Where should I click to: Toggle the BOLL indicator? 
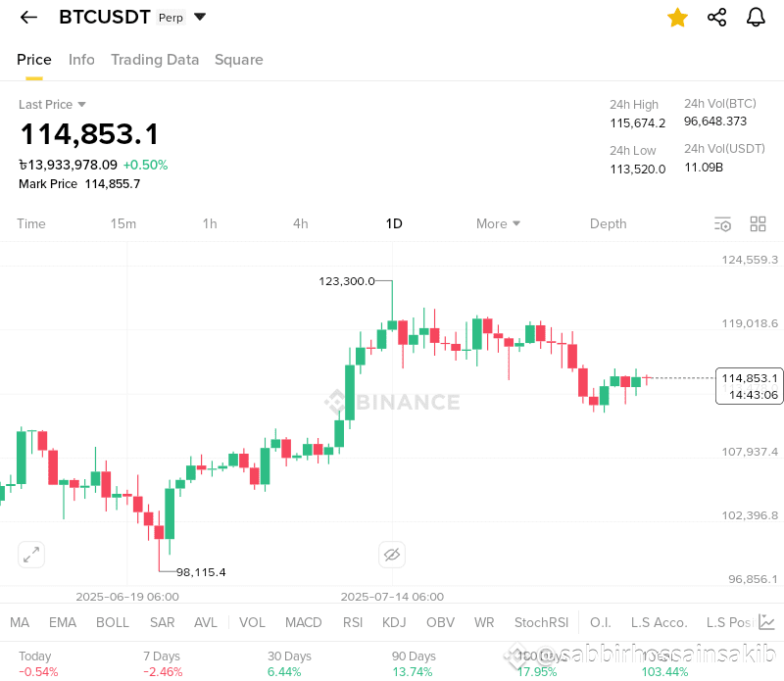pos(113,622)
